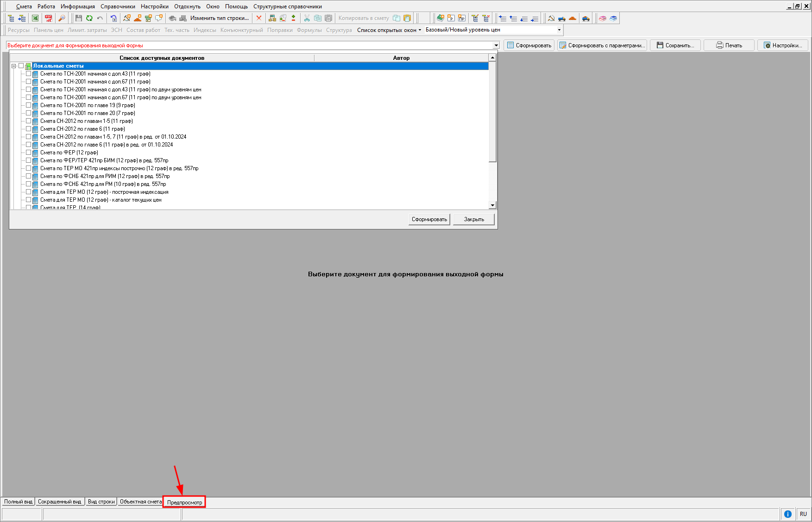Click the 'Печать' button
This screenshot has width=812, height=522.
click(x=729, y=45)
